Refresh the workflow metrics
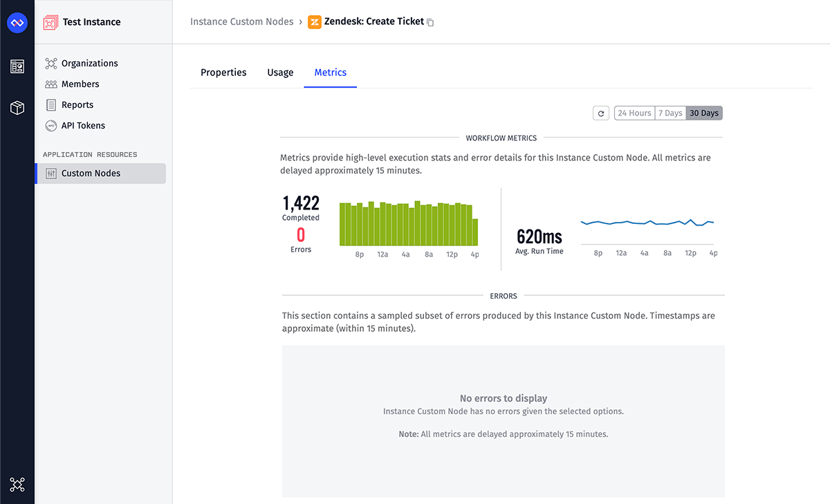 pyautogui.click(x=601, y=113)
